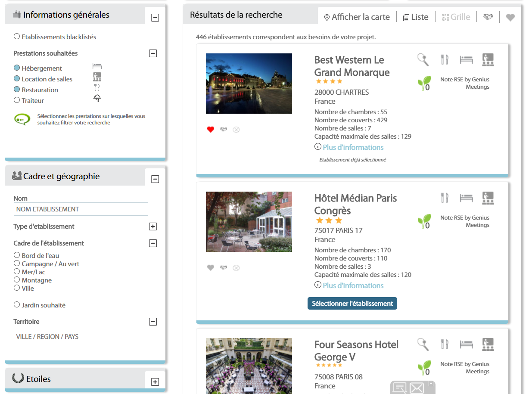Open the favorites heart tab in results header
The height and width of the screenshot is (394, 532).
(510, 17)
